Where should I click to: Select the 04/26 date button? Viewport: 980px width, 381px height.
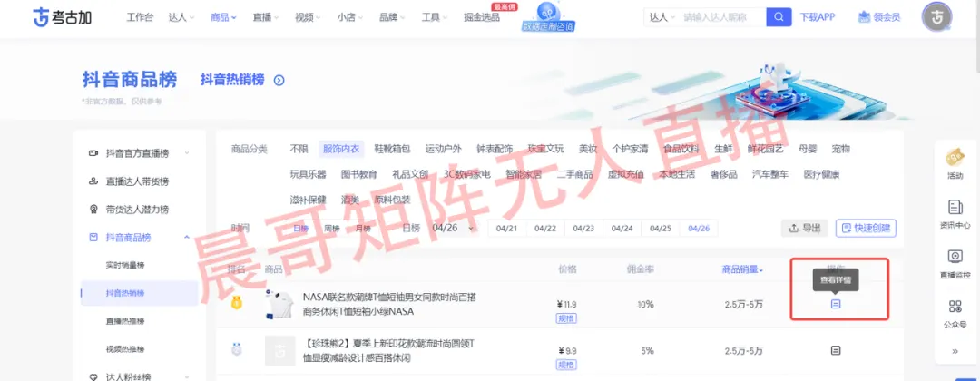pos(699,229)
